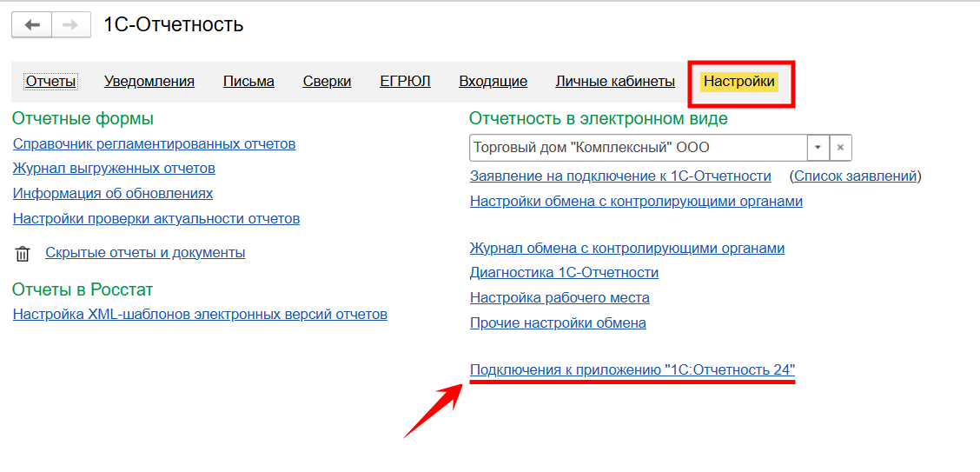Open Журнал выгруженных отчетов
Screen dimensions: 980x472
click(115, 169)
